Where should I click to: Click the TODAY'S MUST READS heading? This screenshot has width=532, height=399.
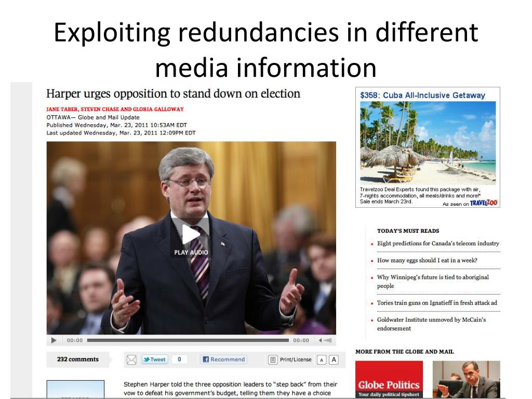pos(408,231)
